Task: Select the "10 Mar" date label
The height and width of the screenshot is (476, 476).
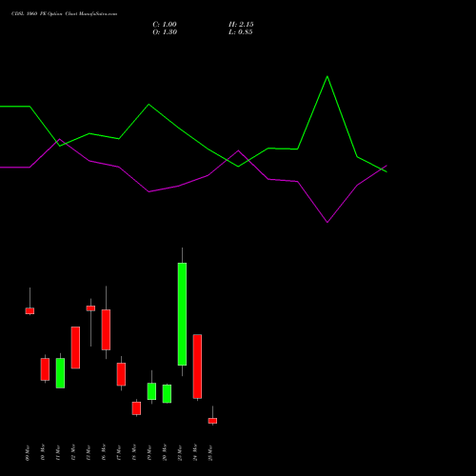Action: 43,453
